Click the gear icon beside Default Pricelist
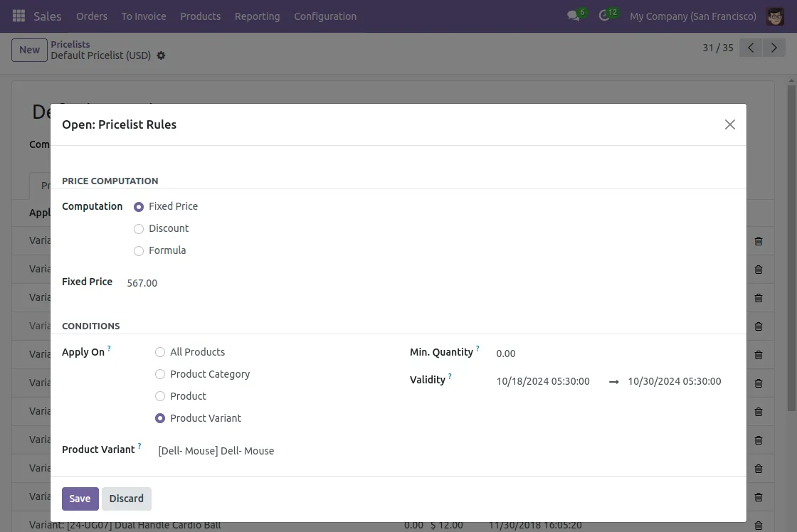The width and height of the screenshot is (797, 532). click(161, 55)
